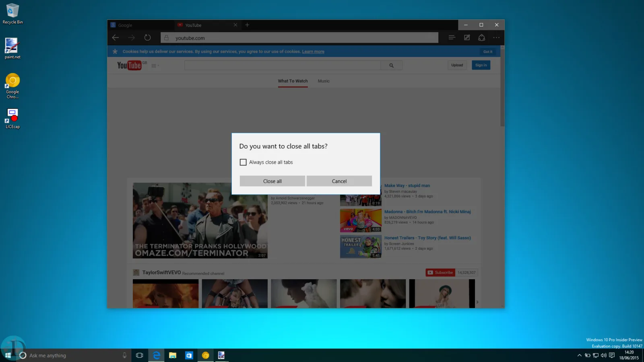The height and width of the screenshot is (362, 644).
Task: Open the Action Center notifications icon
Action: point(612,355)
